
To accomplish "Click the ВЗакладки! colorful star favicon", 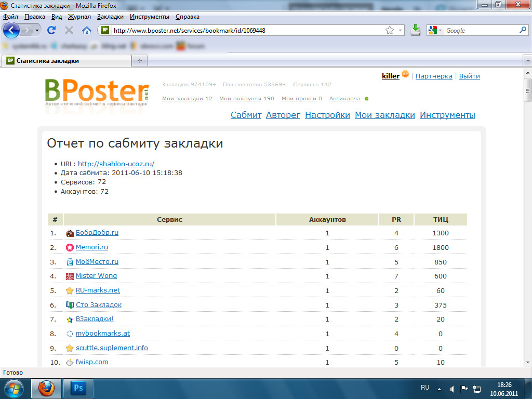I will (70, 320).
